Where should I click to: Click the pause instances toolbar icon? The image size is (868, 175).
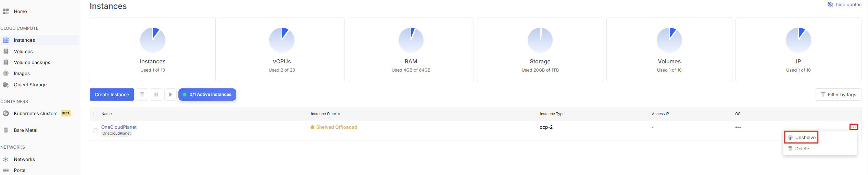click(156, 95)
